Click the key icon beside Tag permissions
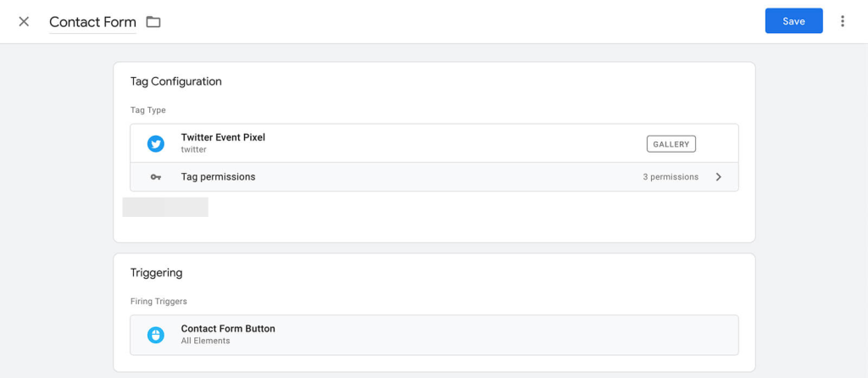This screenshot has height=378, width=868. click(155, 177)
